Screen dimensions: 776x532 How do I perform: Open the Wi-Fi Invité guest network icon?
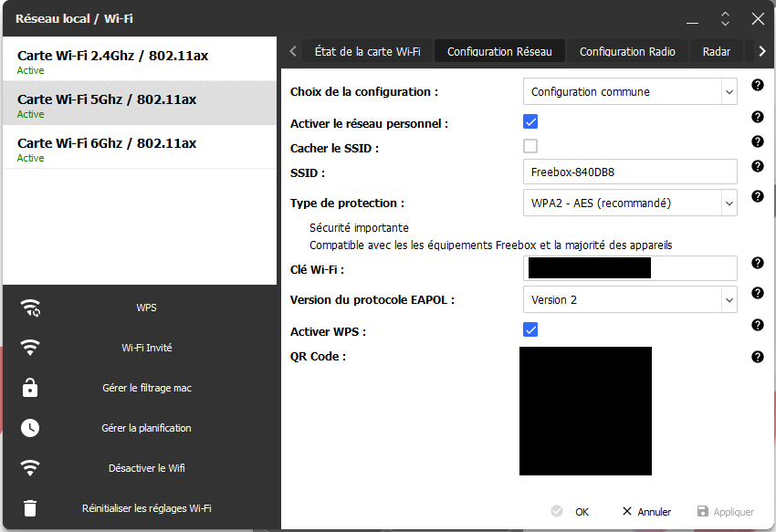[x=30, y=348]
